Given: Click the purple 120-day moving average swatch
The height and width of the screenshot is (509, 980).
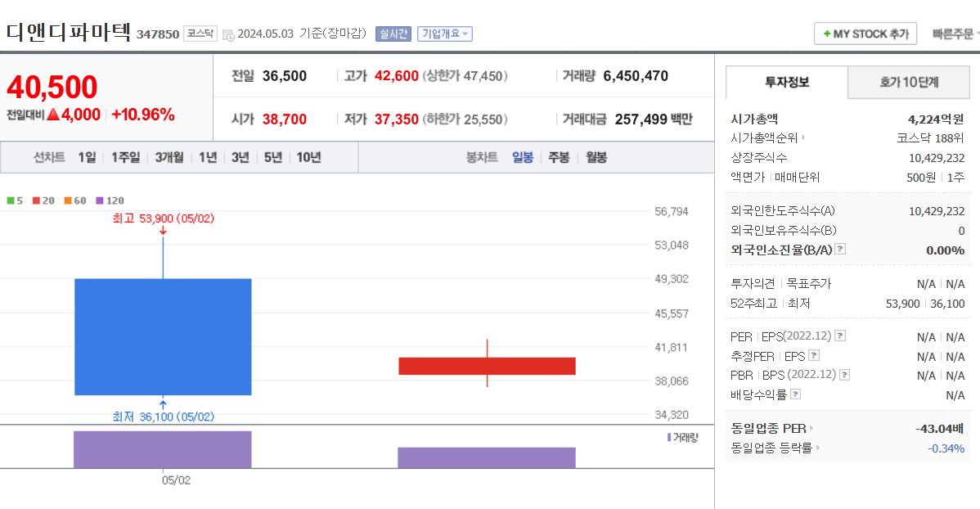Looking at the screenshot, I should pos(99,200).
